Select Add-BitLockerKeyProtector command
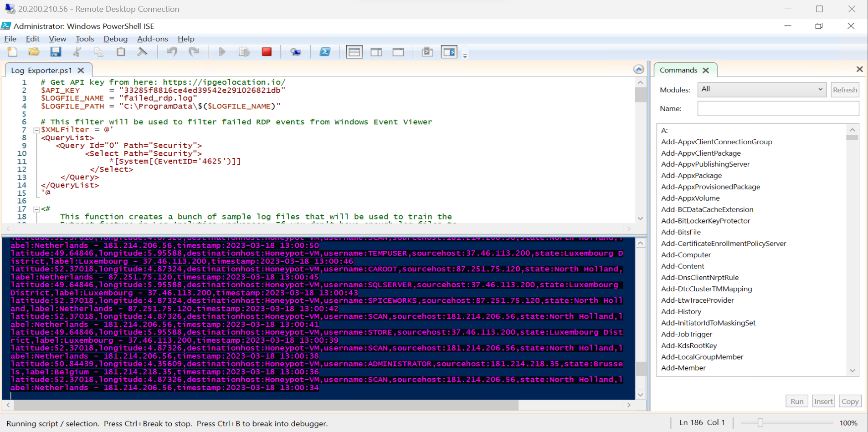This screenshot has width=868, height=432. point(705,221)
